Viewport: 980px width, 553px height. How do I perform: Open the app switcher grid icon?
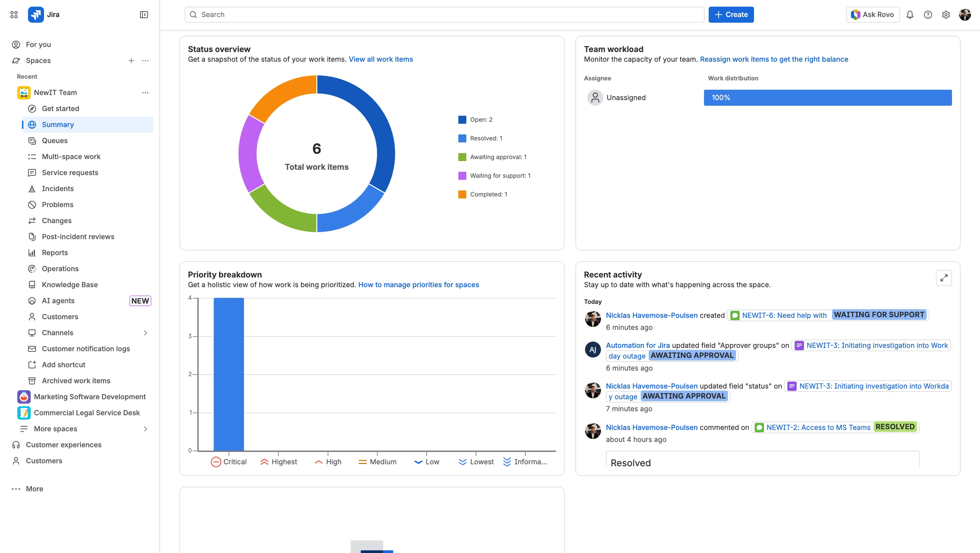tap(14, 14)
